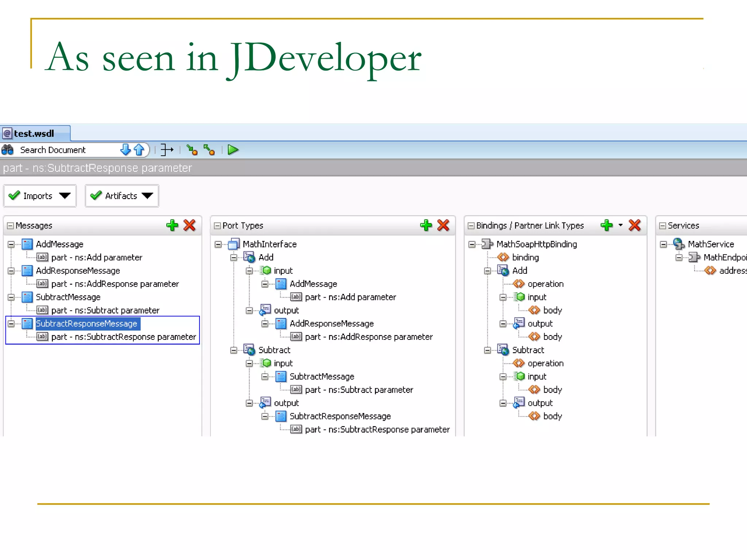The height and width of the screenshot is (560, 747).
Task: Click the output icon under binding Add
Action: tap(519, 323)
